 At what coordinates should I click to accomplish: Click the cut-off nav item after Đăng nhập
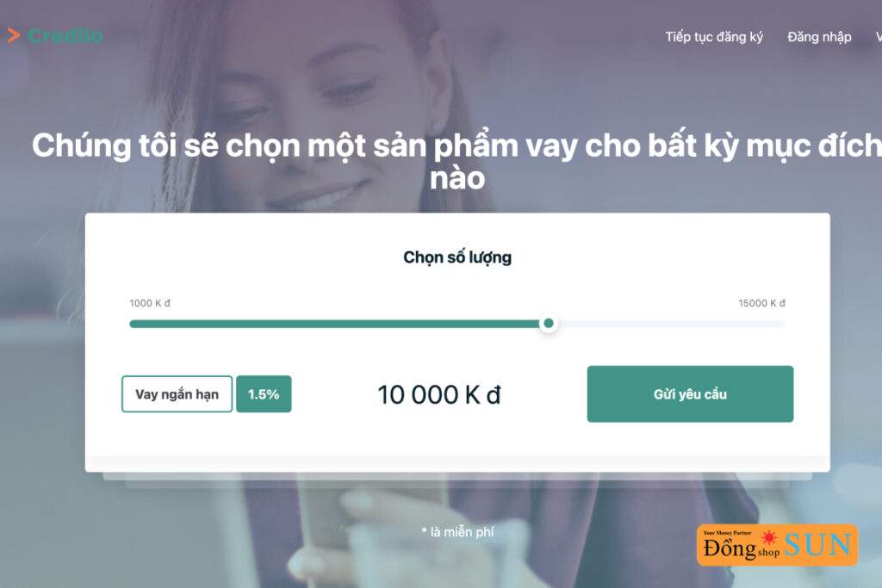click(x=879, y=37)
